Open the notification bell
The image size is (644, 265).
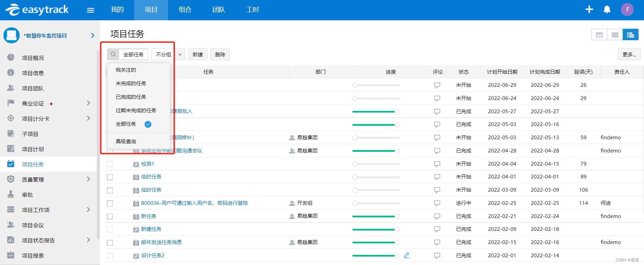(607, 9)
